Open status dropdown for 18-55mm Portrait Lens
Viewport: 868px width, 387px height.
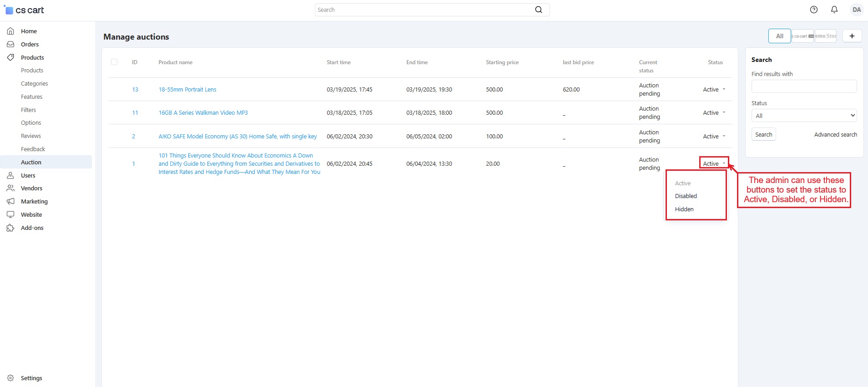[x=714, y=90]
